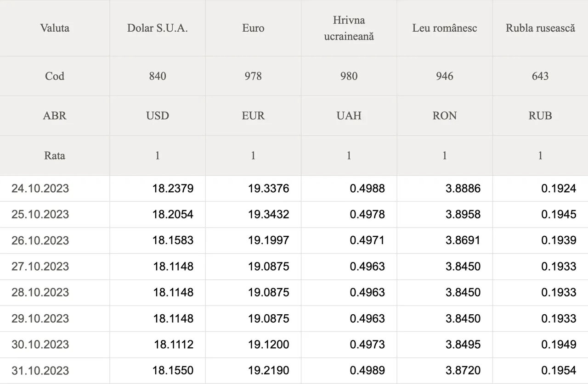Click the Leu românesc header cell
Viewport: 588px width, 384px height.
[445, 28]
